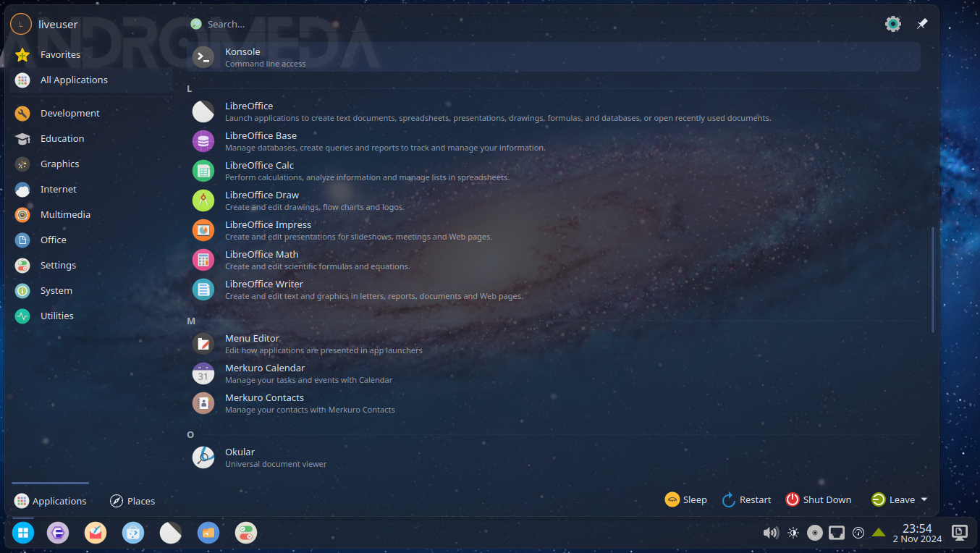Show All Applications category
The height and width of the screenshot is (553, 980).
[x=92, y=80]
